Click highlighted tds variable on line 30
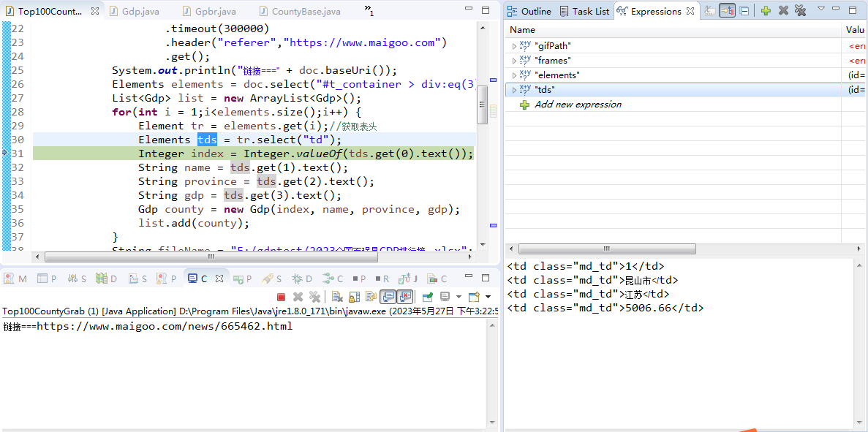 [x=207, y=140]
